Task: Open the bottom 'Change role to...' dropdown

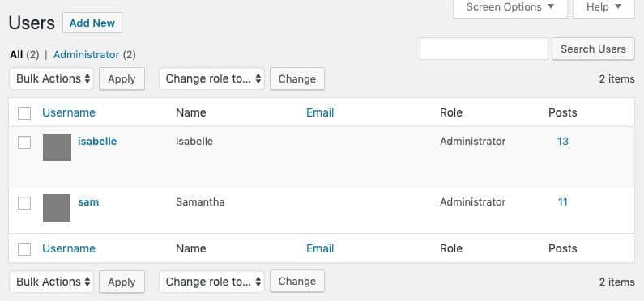Action: [x=212, y=282]
